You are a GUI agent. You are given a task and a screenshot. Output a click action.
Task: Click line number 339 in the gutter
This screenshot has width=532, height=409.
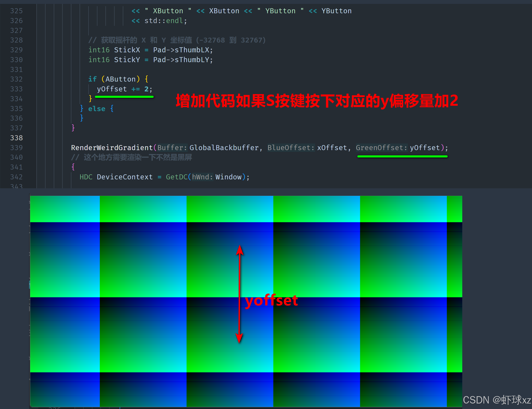click(x=16, y=148)
